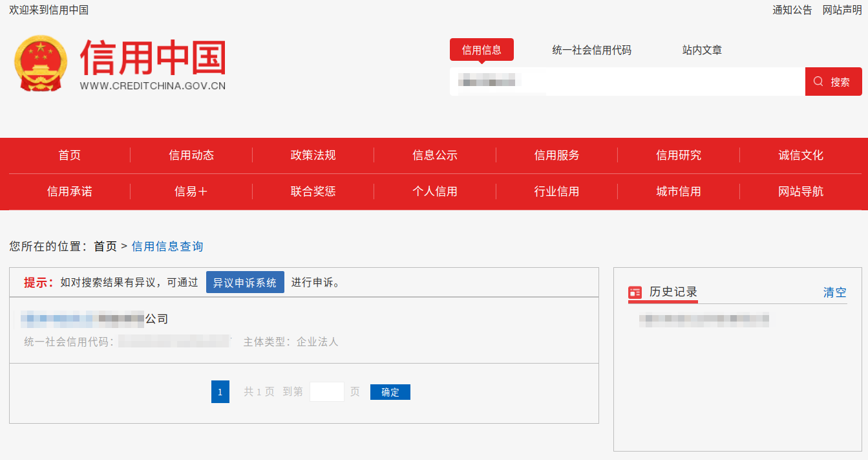Open 诚信文化 navigation item
This screenshot has height=460, width=868.
click(801, 155)
